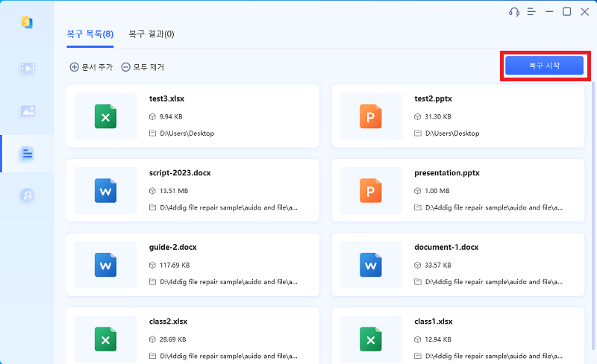597x364 pixels.
Task: Click the PowerPoint icon of presentation.pptx
Action: pyautogui.click(x=370, y=191)
